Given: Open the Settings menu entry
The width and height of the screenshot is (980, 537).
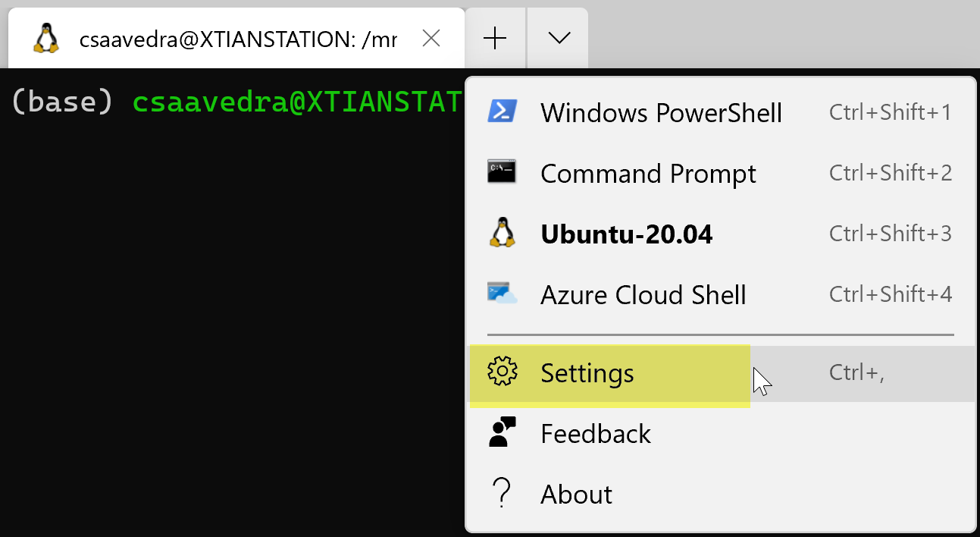Looking at the screenshot, I should 587,373.
